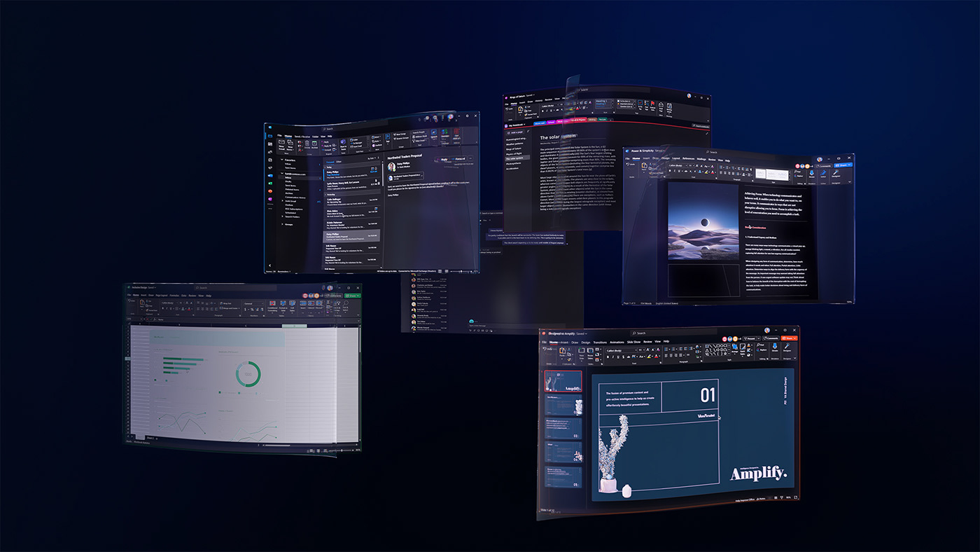
Task: Open Comments in the Power & Simplicity document
Action: (x=822, y=166)
